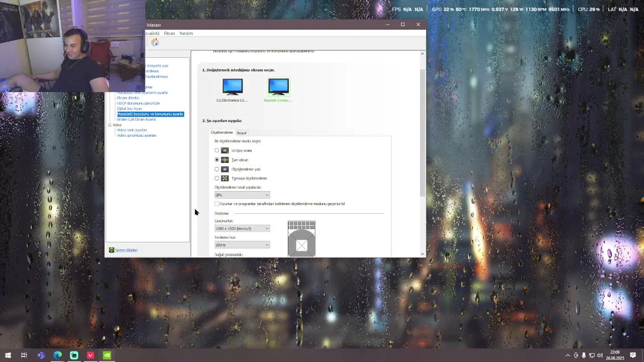Open Microsoft Edge from the taskbar

tap(58, 355)
